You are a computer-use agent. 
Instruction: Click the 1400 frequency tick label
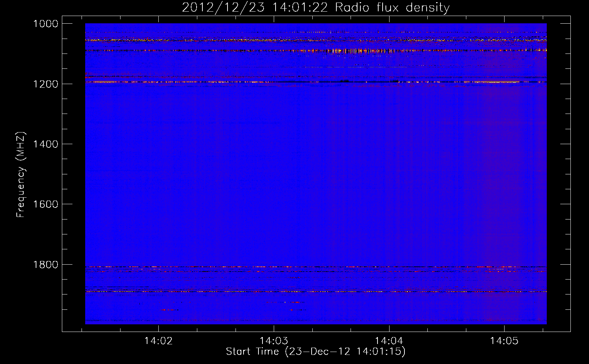[46, 144]
